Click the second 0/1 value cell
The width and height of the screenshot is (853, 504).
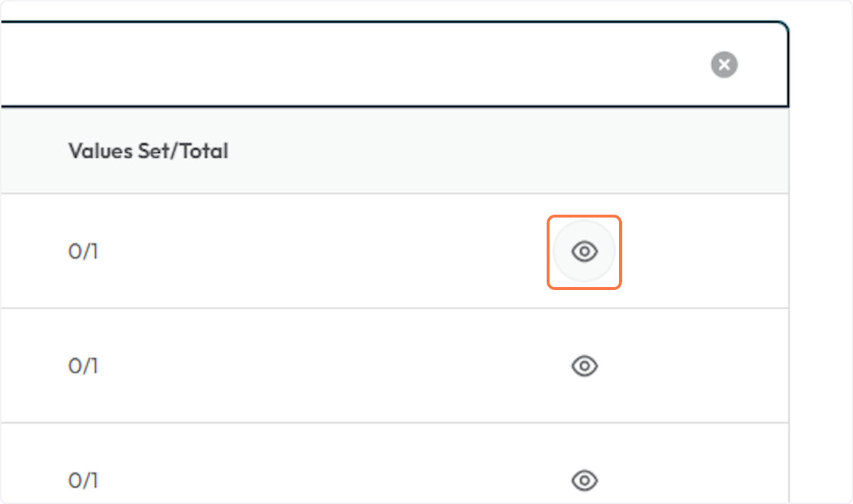coord(83,365)
